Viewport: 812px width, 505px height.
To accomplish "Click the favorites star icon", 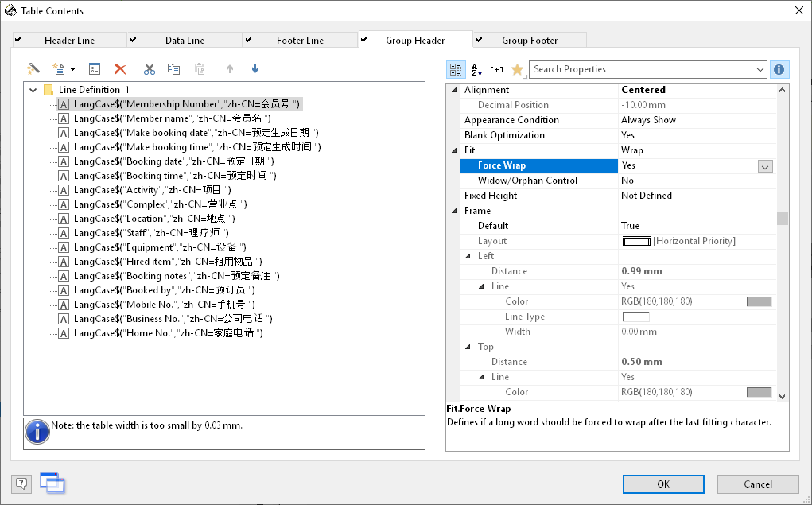I will coord(517,69).
